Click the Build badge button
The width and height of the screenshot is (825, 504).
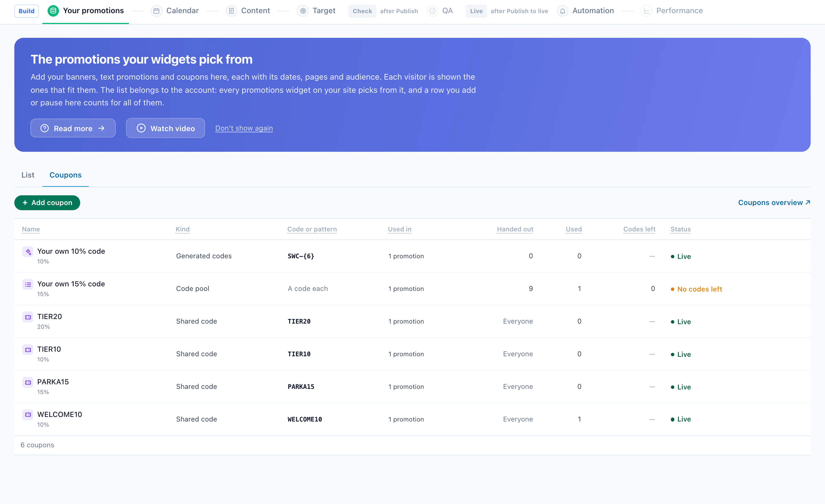click(x=26, y=11)
